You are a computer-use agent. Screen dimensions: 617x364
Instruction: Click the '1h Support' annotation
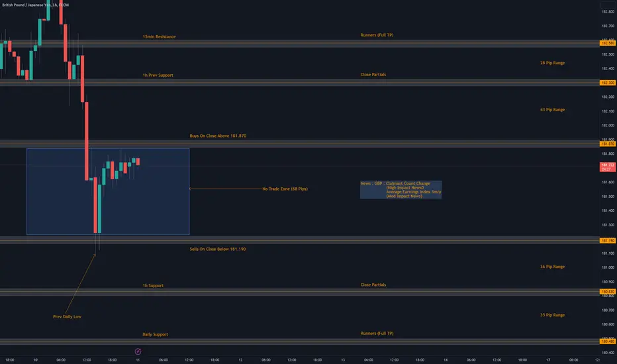coord(153,286)
